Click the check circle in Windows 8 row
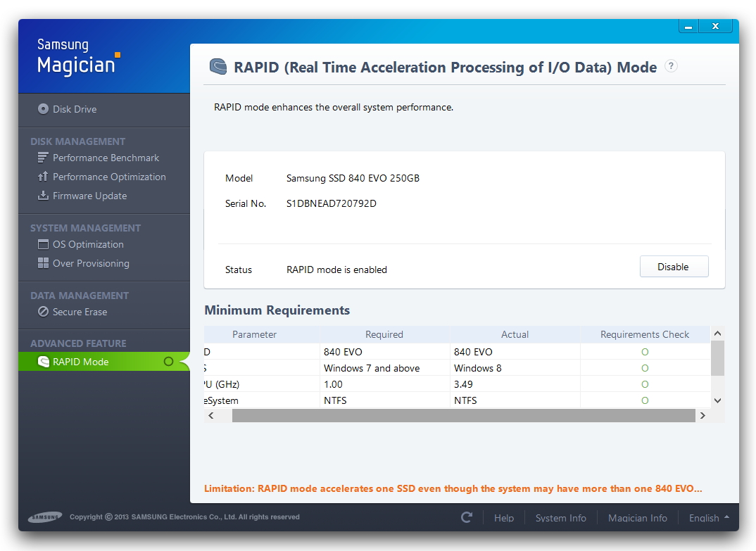Image resolution: width=756 pixels, height=551 pixels. point(645,368)
